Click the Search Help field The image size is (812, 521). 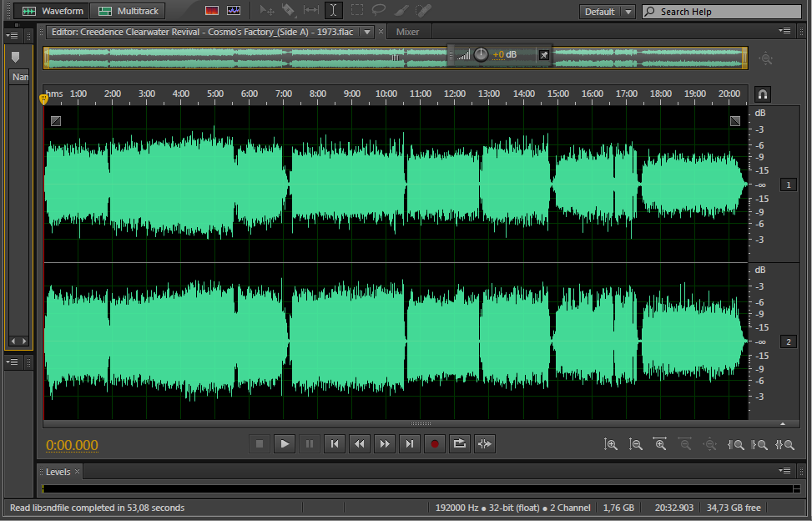click(x=722, y=12)
